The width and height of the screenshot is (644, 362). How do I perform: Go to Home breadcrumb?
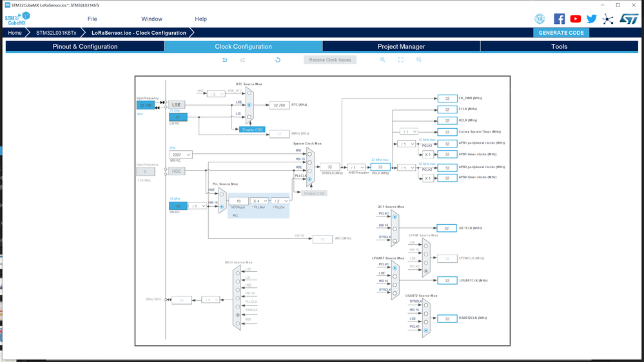(x=15, y=33)
